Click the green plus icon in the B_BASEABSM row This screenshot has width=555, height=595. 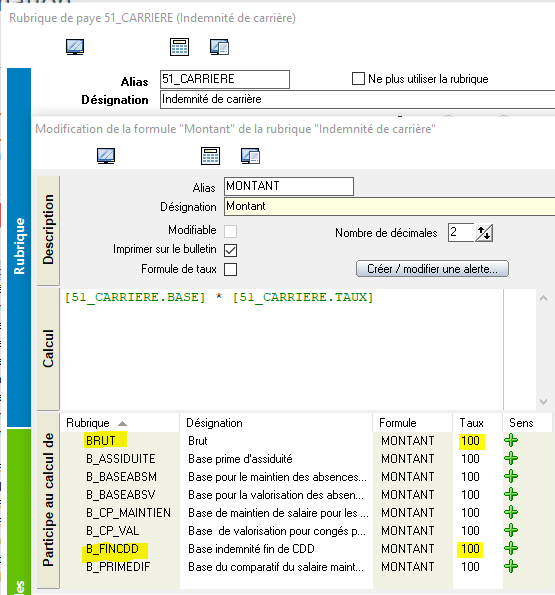click(x=511, y=476)
